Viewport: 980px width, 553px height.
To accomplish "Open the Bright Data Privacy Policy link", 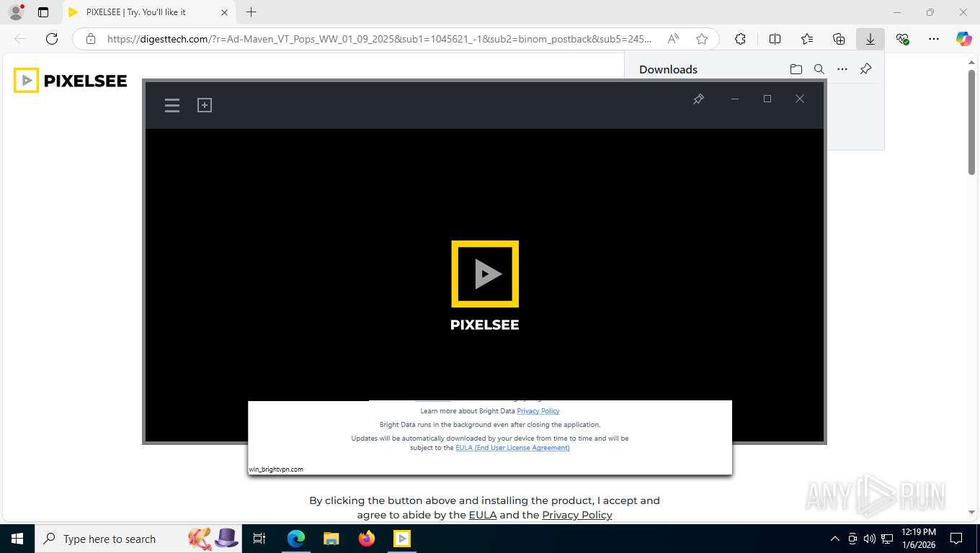I will (538, 411).
